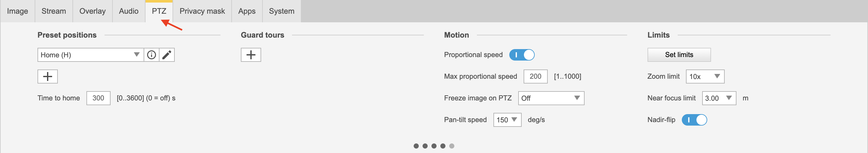Switch to the Privacy mask tab
This screenshot has width=868, height=153.
click(x=202, y=11)
